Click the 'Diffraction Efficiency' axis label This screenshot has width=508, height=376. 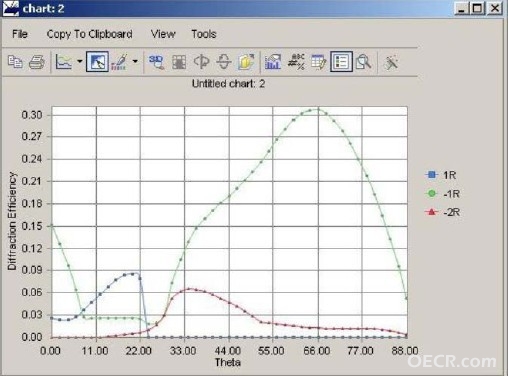tap(12, 221)
